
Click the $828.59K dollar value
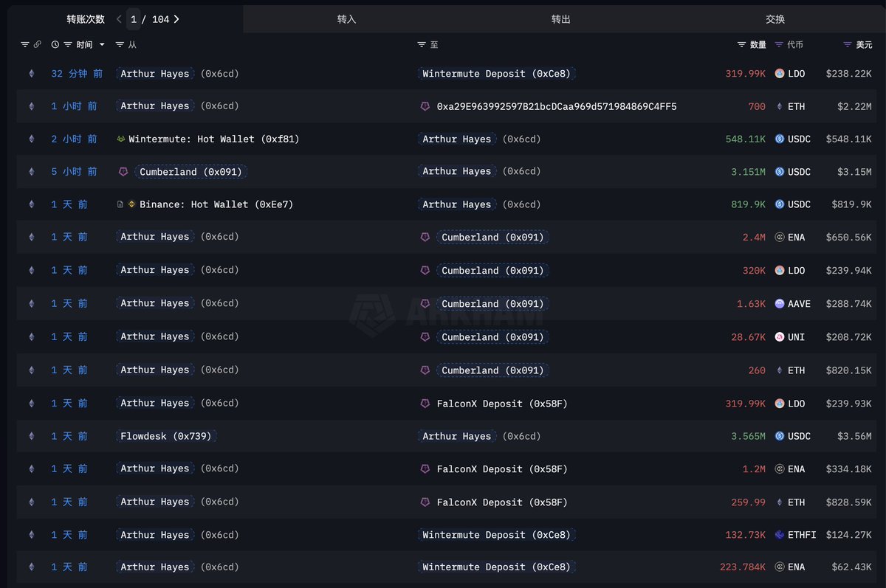click(x=848, y=502)
